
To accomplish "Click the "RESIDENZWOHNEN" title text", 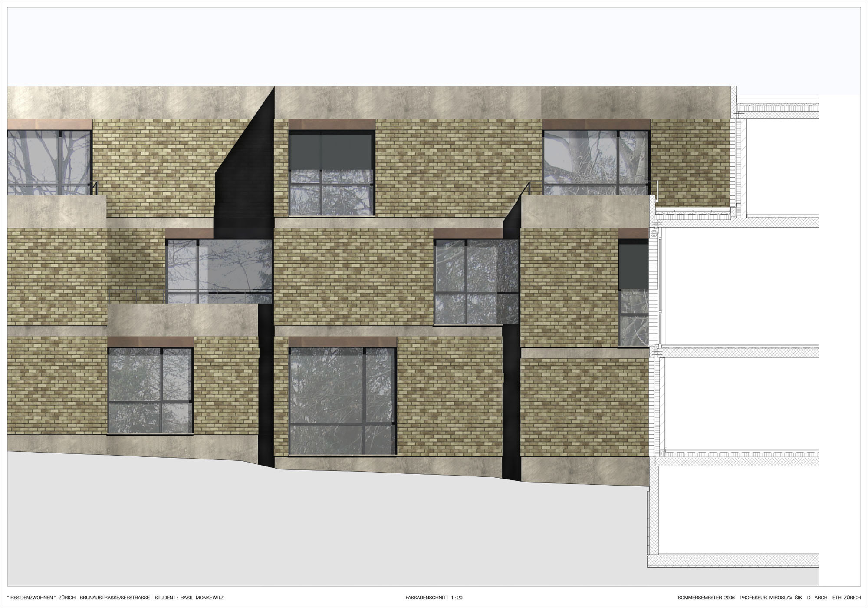I will (32, 598).
